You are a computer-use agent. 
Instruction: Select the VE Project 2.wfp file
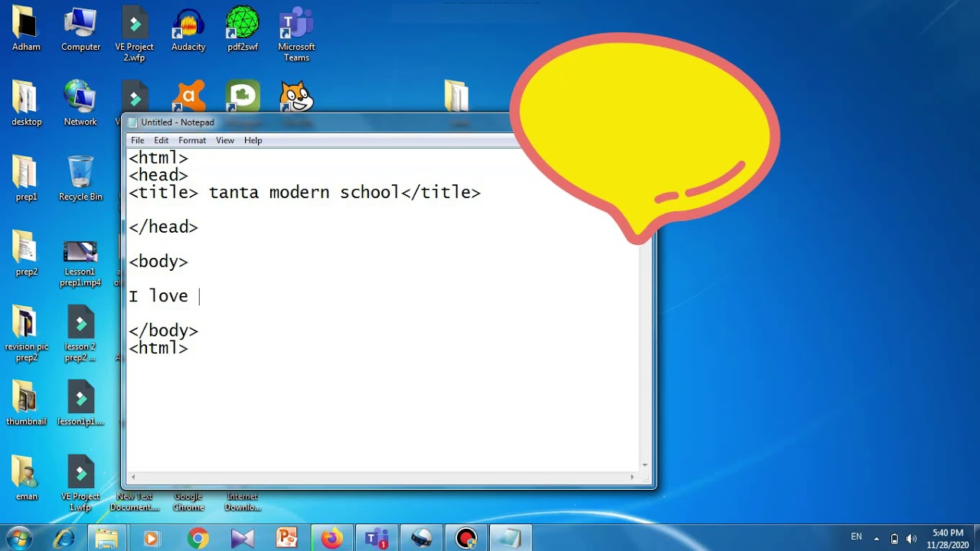[135, 34]
